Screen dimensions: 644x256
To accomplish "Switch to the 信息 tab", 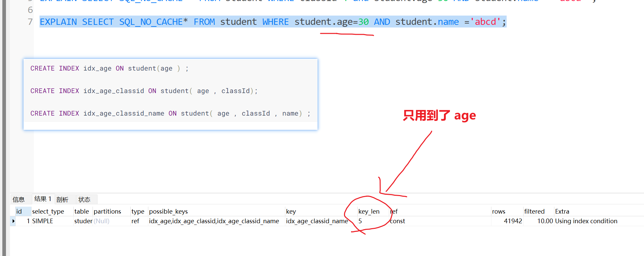I will pos(19,199).
